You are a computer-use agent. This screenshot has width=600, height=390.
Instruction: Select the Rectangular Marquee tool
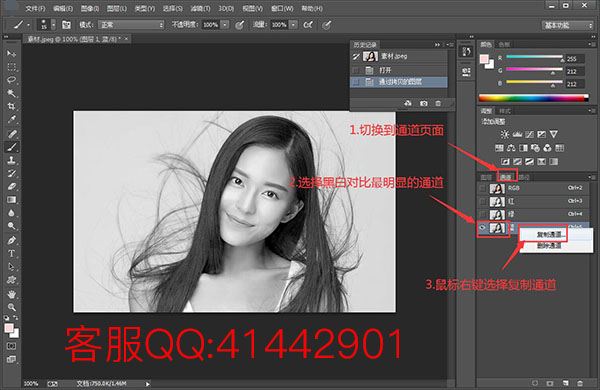point(11,67)
